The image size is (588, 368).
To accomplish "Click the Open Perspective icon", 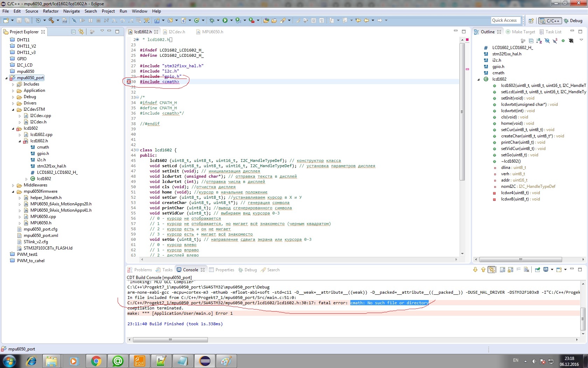I will click(531, 21).
